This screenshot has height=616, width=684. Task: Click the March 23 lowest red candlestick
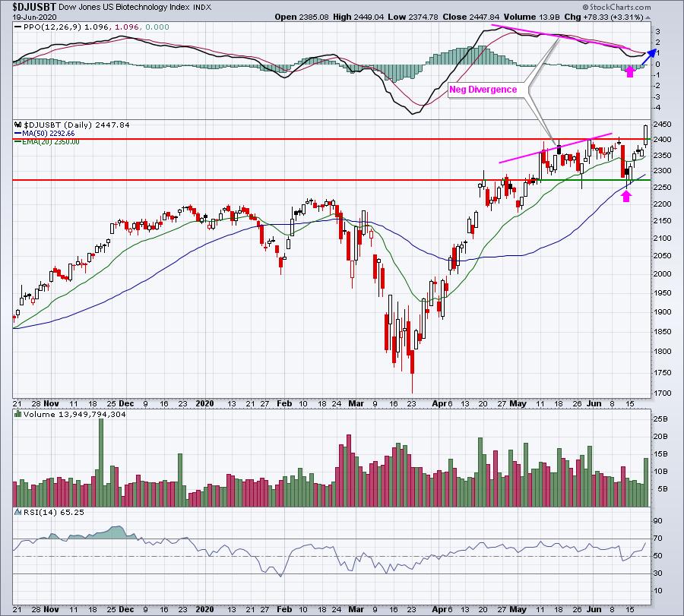pyautogui.click(x=412, y=362)
